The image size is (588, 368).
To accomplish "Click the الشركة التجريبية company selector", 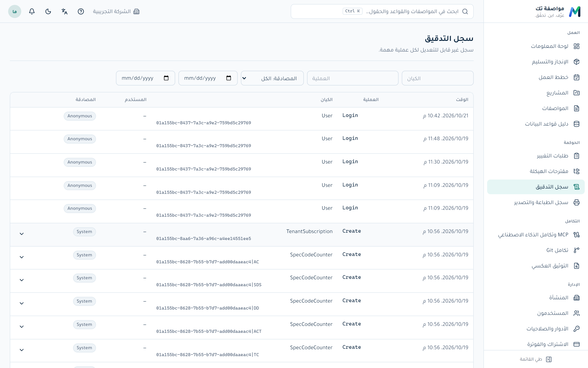I will point(116,11).
